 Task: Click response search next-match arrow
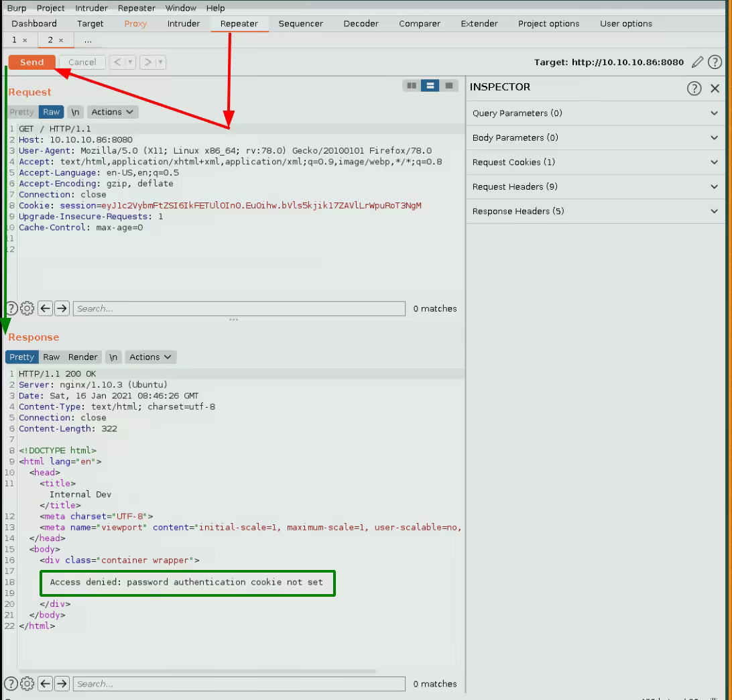(62, 684)
